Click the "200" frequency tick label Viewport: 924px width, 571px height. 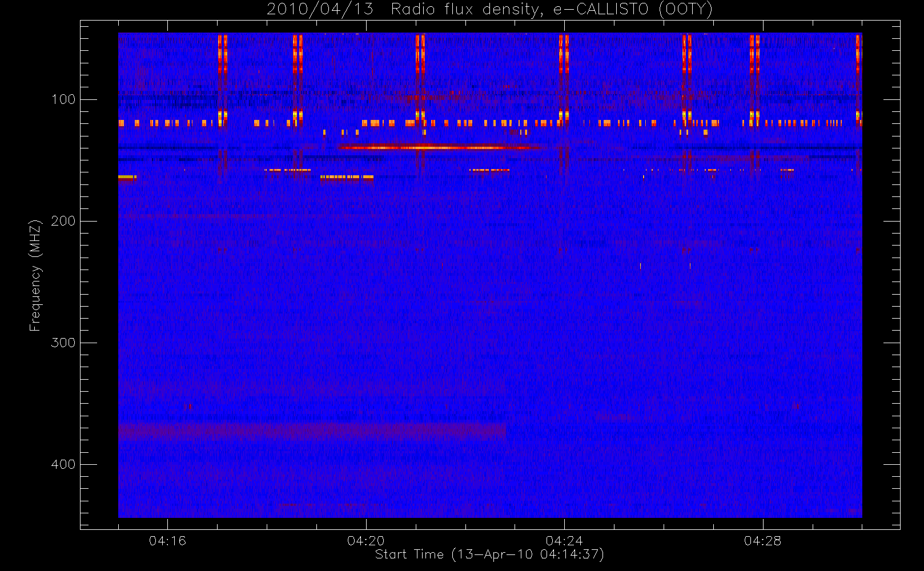(x=63, y=221)
